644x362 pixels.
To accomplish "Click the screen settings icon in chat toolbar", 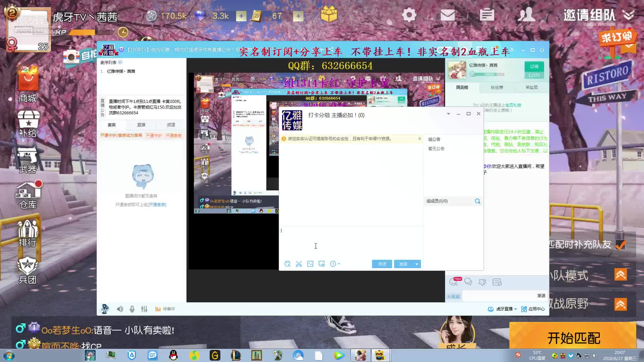I will [322, 264].
